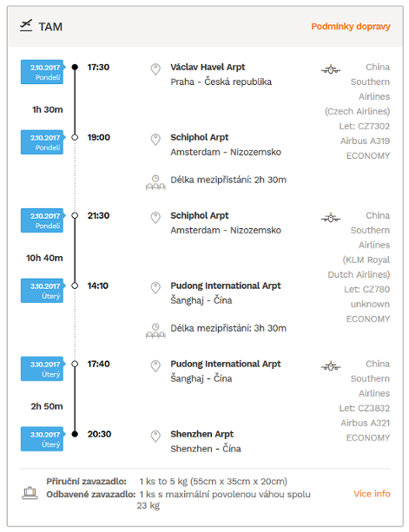Click location pin next to Václav Havel Arpt
Viewport: 409px width, 532px height.
click(155, 69)
